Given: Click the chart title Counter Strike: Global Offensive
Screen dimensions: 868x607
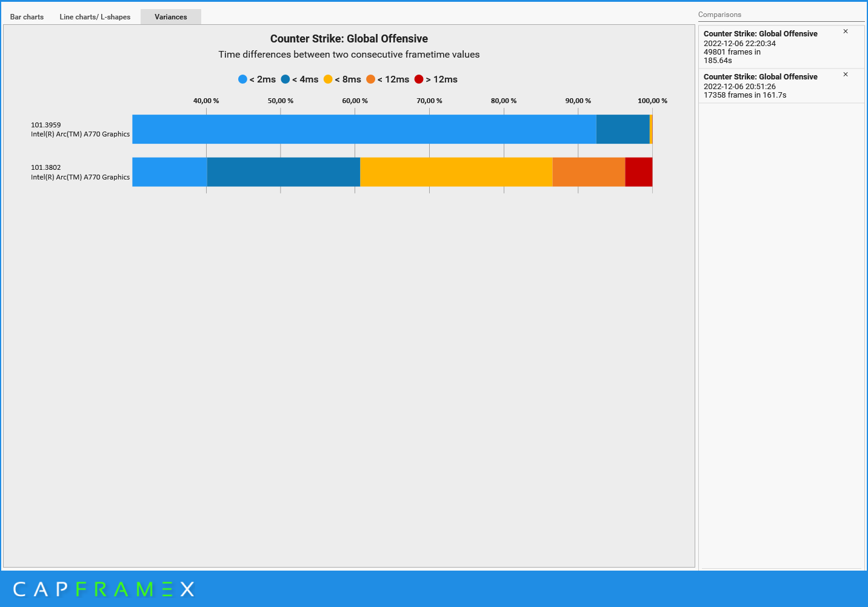Looking at the screenshot, I should pos(349,39).
